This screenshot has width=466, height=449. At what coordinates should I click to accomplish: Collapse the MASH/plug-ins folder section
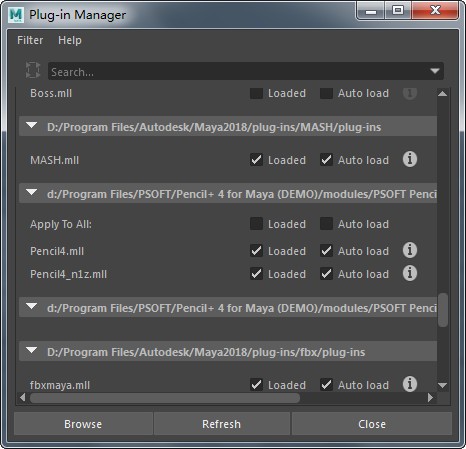[x=32, y=126]
